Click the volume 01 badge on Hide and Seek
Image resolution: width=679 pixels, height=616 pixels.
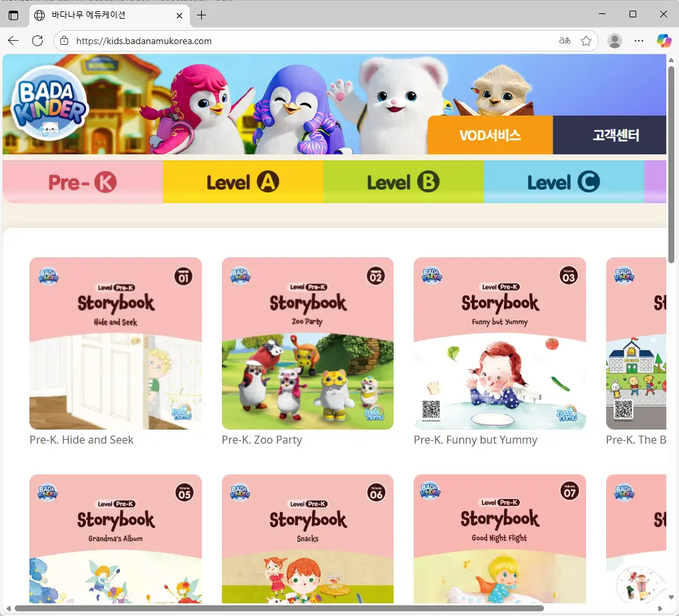point(184,277)
